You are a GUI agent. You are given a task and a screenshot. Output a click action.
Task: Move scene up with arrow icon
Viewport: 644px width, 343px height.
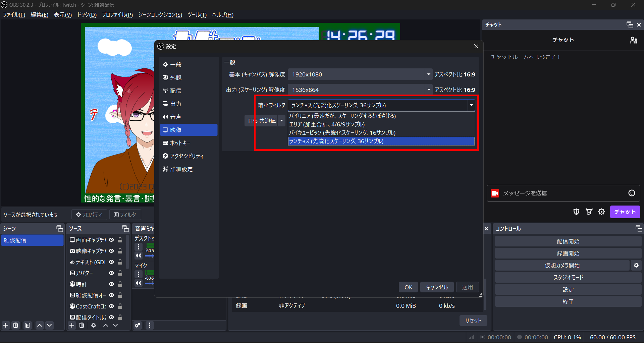tap(40, 325)
